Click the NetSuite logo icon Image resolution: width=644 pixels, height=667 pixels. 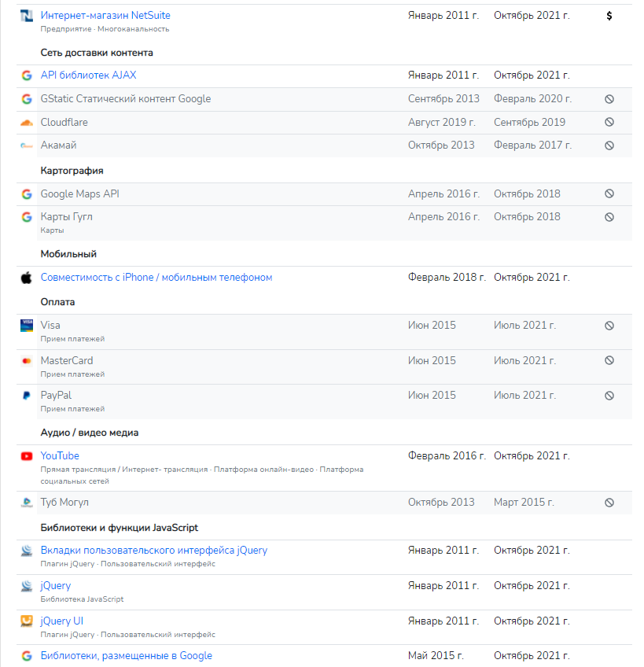pyautogui.click(x=27, y=16)
